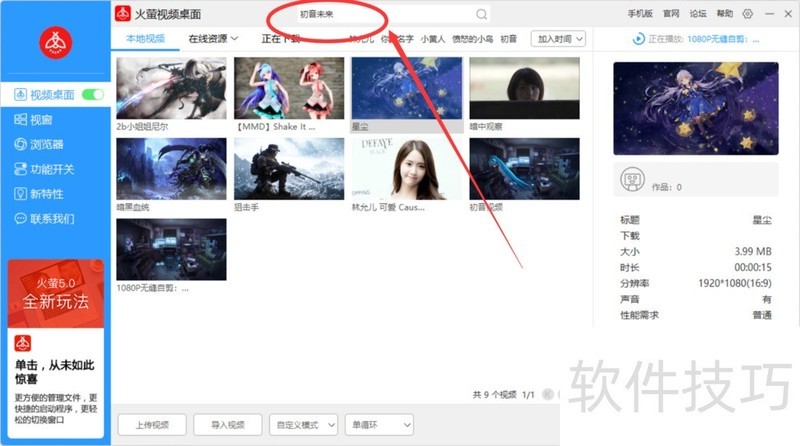This screenshot has height=446, width=800.
Task: Click the firefly logo in the sidebar
Action: pos(56,43)
